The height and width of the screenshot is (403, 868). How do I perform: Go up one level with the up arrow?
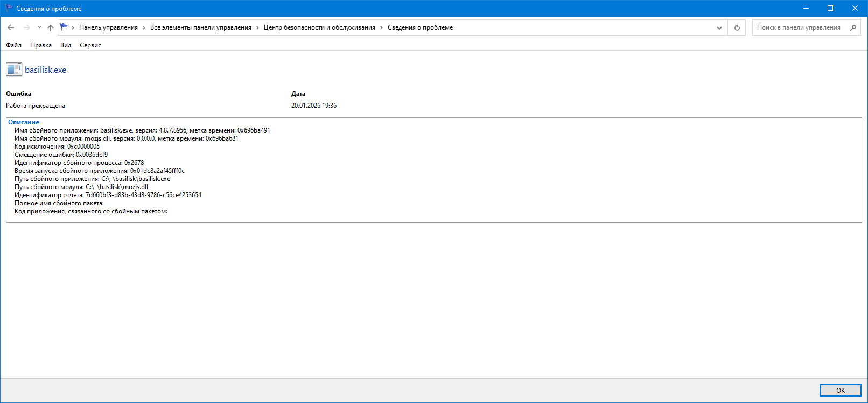(x=51, y=27)
